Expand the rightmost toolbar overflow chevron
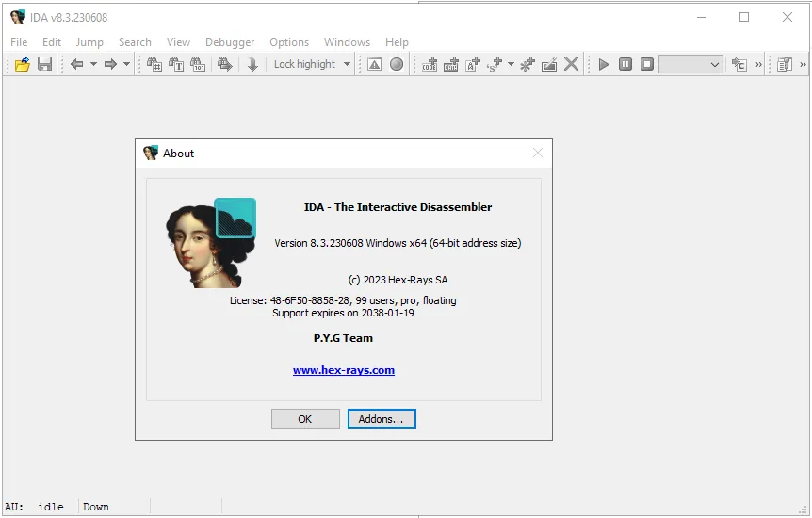The width and height of the screenshot is (812, 518). click(804, 65)
